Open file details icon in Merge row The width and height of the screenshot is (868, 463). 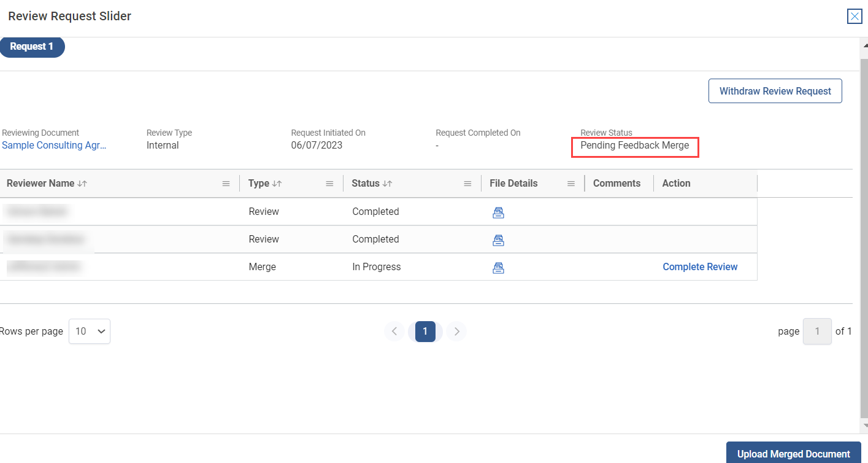498,268
